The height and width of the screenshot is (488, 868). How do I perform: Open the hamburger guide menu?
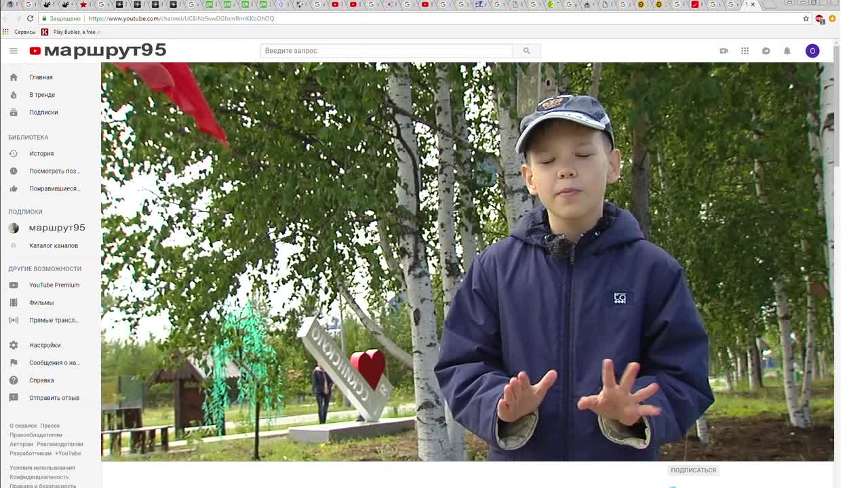[x=13, y=51]
